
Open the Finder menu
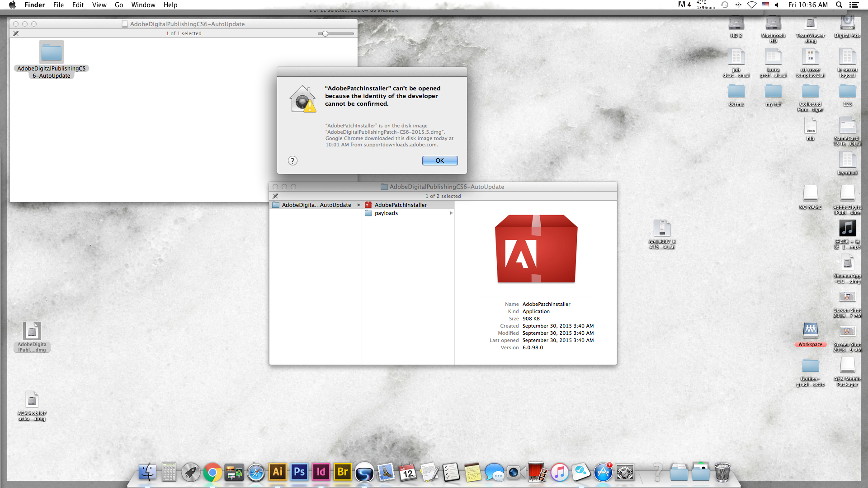(x=35, y=5)
